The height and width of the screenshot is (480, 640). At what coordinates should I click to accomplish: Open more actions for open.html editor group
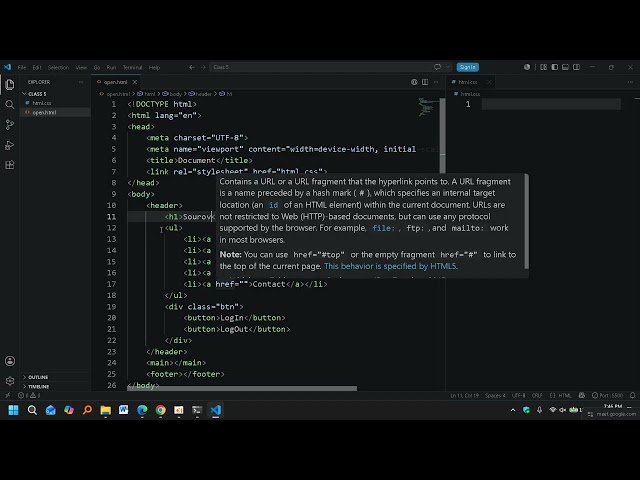[436, 82]
